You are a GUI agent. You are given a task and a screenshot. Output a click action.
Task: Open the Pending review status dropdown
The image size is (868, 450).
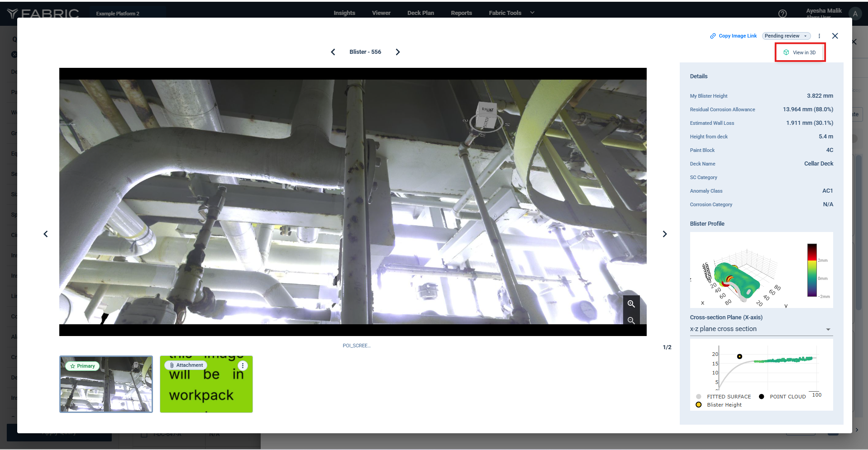tap(786, 36)
